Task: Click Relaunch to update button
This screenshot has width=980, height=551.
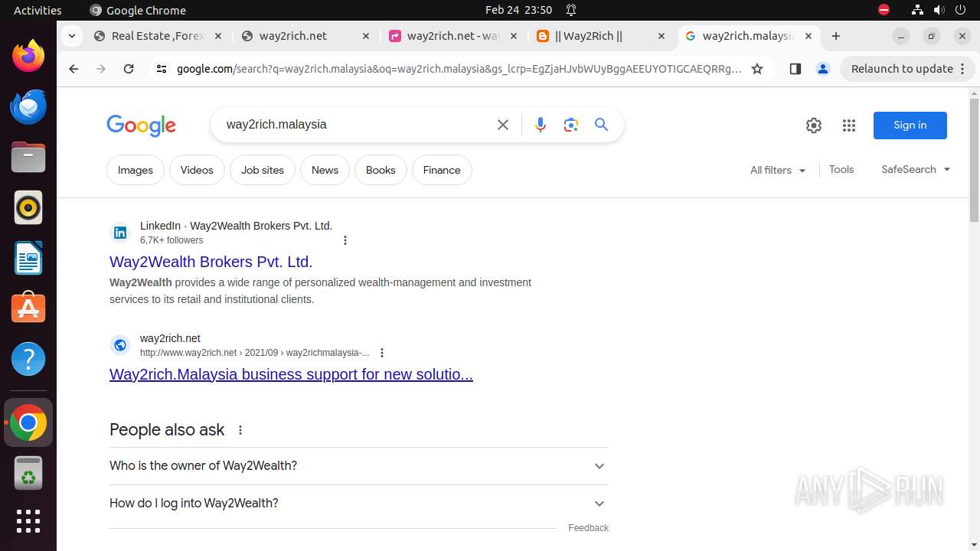Action: coord(907,69)
